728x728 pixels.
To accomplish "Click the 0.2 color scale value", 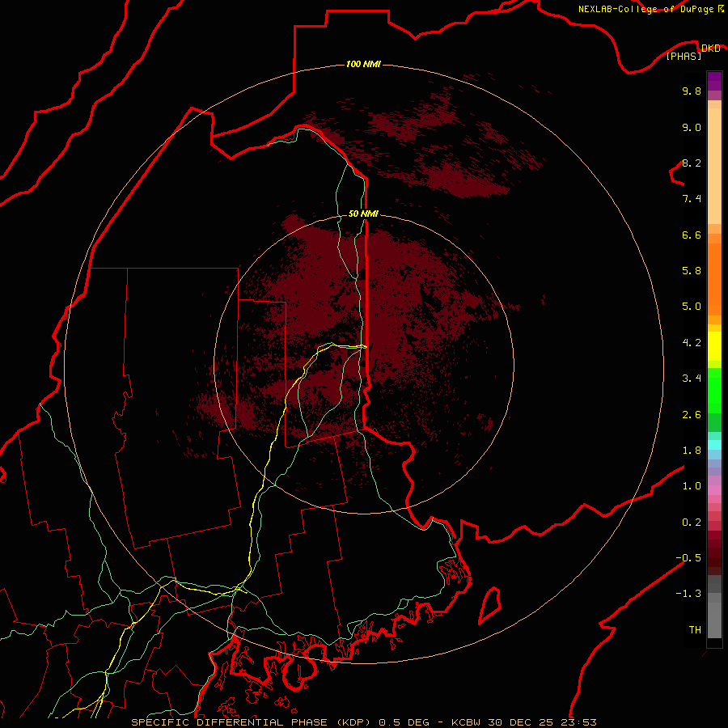I will click(692, 522).
